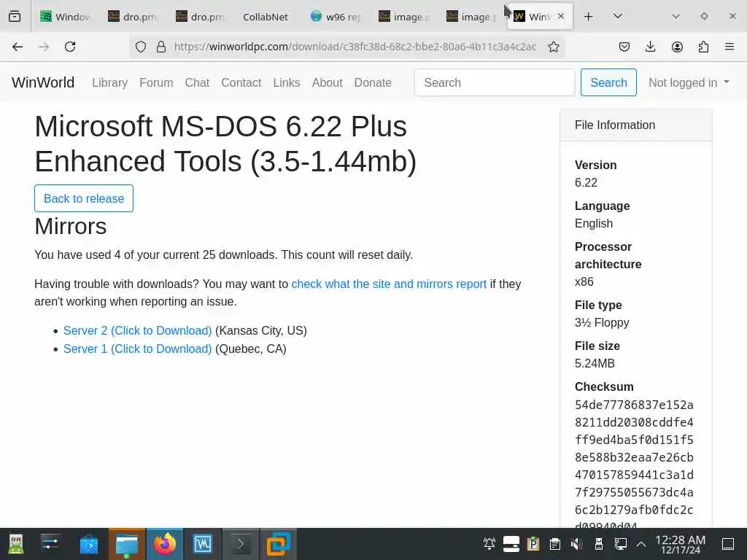Screen dimensions: 747x560
Task: Click the File Information panel header
Action: tap(636, 125)
